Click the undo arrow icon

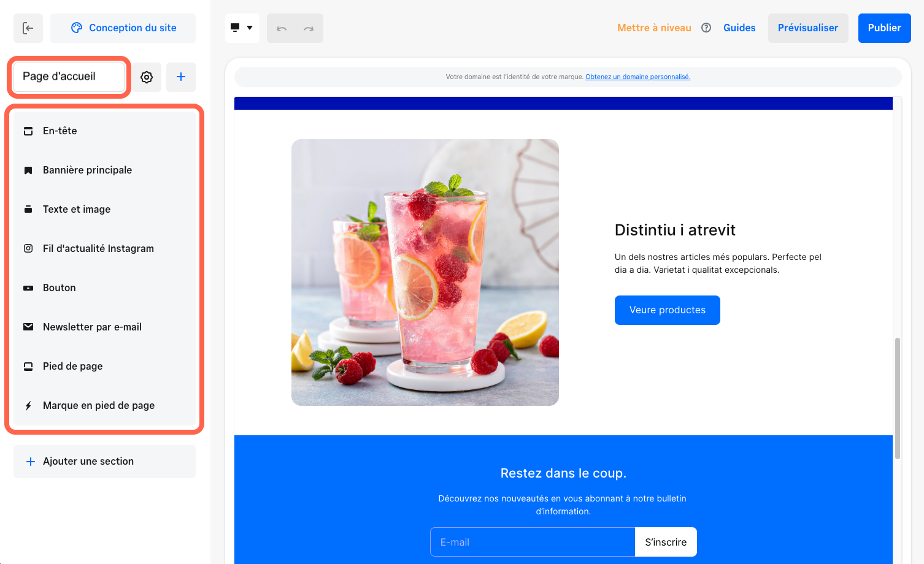pyautogui.click(x=282, y=28)
